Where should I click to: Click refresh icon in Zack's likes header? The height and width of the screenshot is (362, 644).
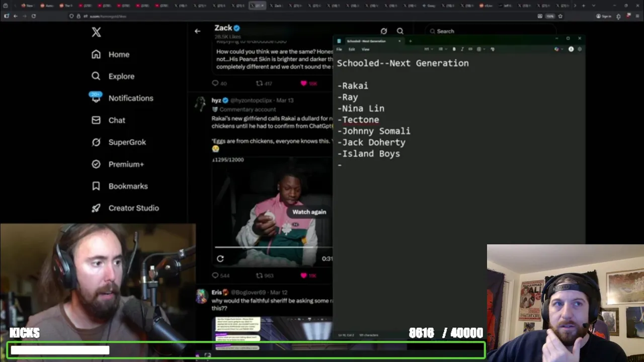click(384, 31)
